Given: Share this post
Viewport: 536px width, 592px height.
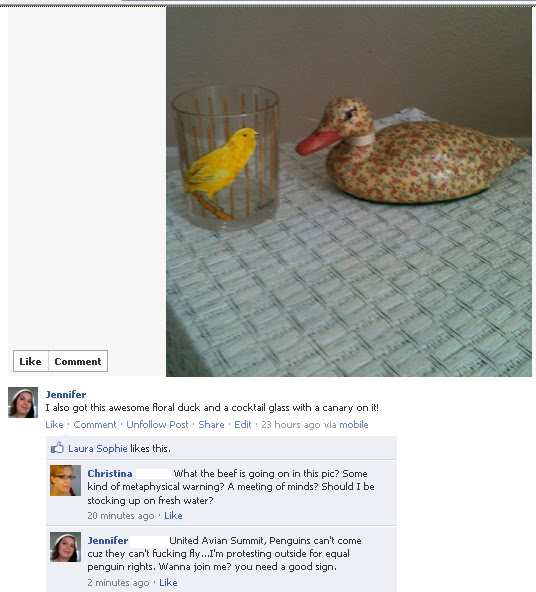Looking at the screenshot, I should point(211,425).
